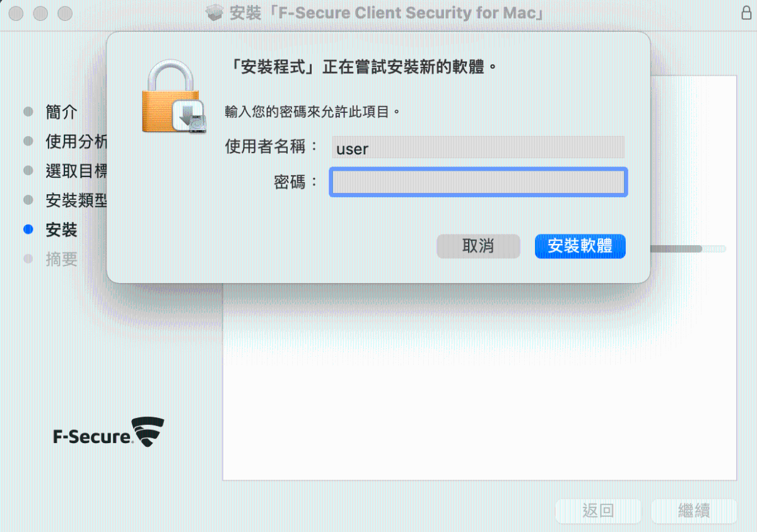This screenshot has height=532, width=757.
Task: Confirm with the 安裝軟體 button
Action: (x=580, y=246)
